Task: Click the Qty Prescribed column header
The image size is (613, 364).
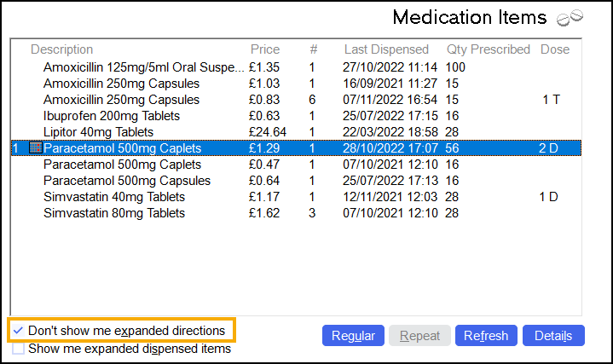Action: [x=488, y=49]
